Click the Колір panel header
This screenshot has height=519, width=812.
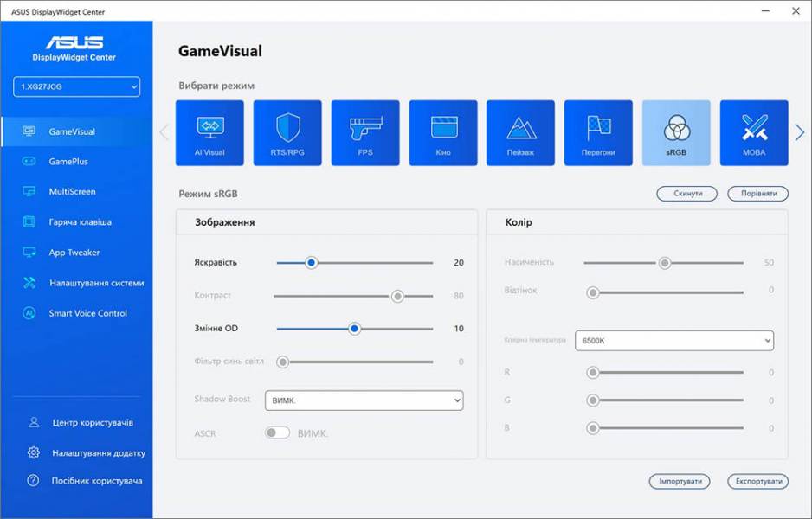click(519, 222)
